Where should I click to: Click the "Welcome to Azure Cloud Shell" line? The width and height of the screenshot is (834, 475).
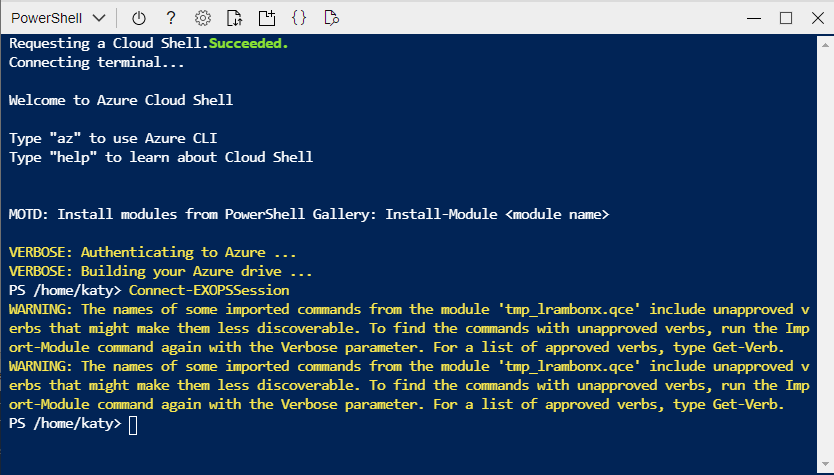[x=121, y=100]
